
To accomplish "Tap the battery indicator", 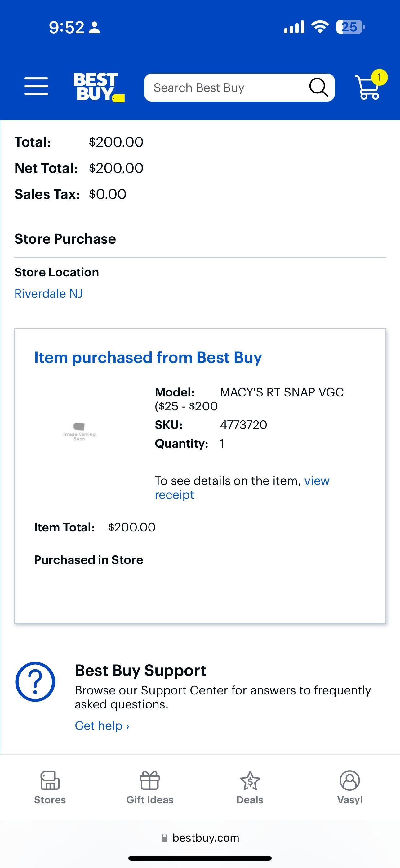I will pos(350,27).
